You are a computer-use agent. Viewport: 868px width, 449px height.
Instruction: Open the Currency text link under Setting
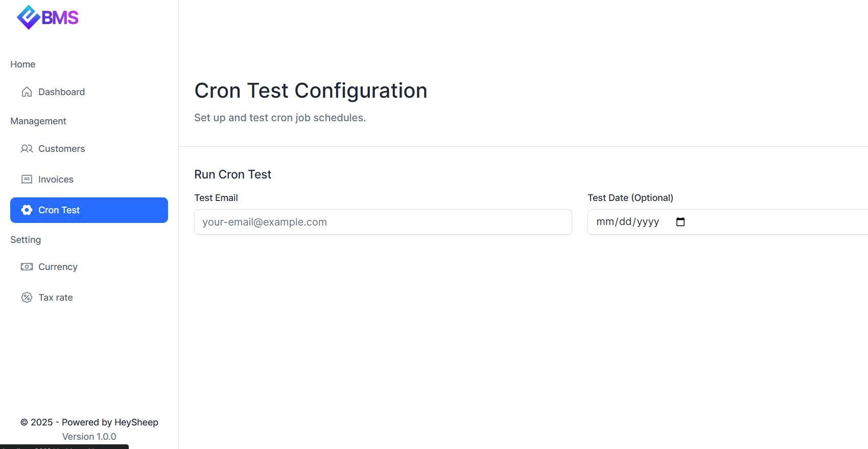pyautogui.click(x=58, y=267)
